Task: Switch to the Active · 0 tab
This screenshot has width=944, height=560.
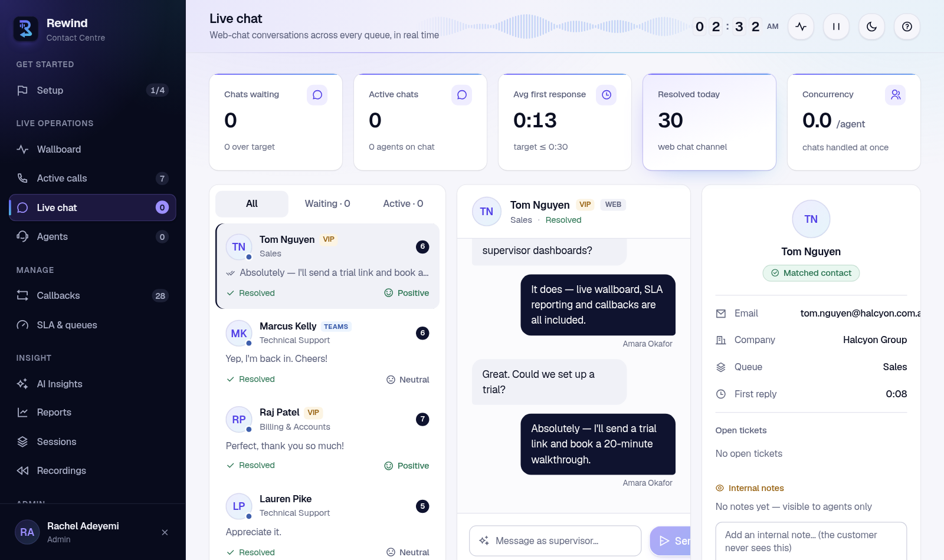Action: [x=403, y=203]
